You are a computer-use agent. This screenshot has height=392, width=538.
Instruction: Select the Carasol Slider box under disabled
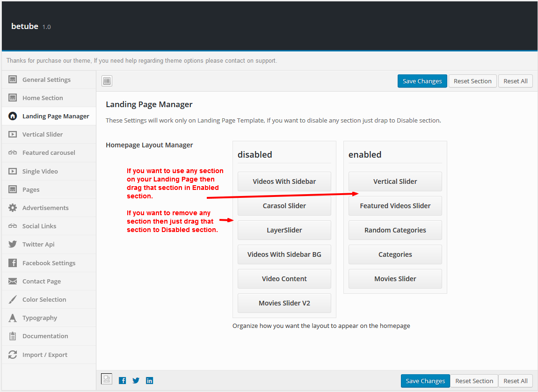pyautogui.click(x=284, y=205)
